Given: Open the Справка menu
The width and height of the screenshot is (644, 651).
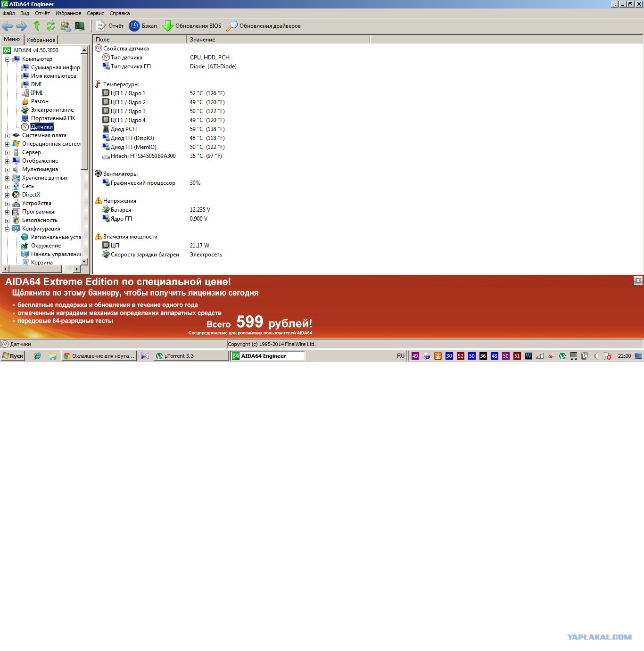Looking at the screenshot, I should click(120, 13).
